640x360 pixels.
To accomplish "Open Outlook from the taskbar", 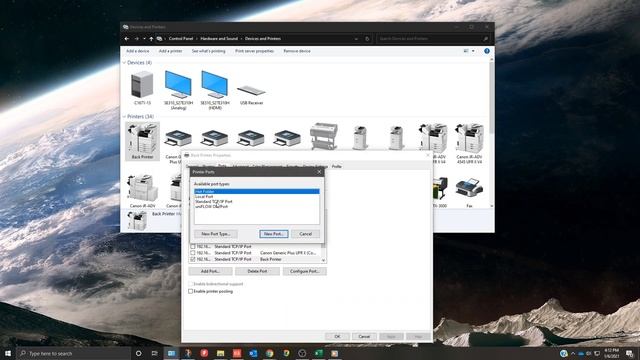I will click(x=253, y=353).
